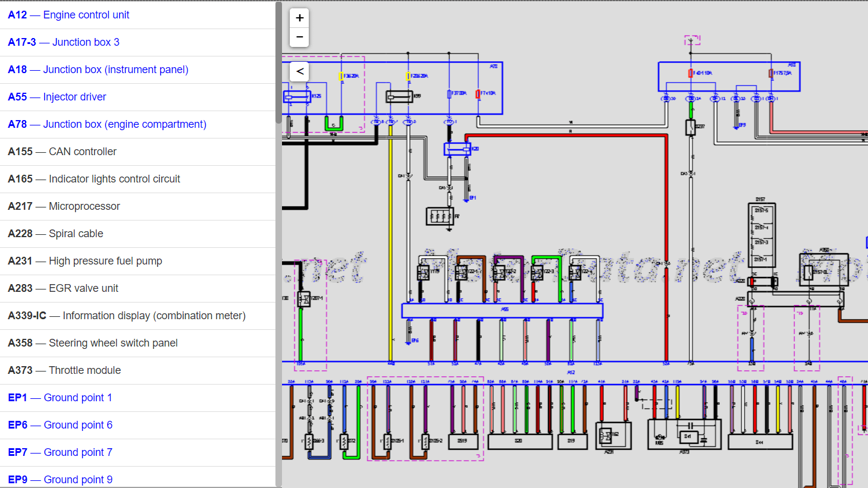Open the A55 Injector driver entry
Viewport: 868px width, 488px height.
pos(57,97)
